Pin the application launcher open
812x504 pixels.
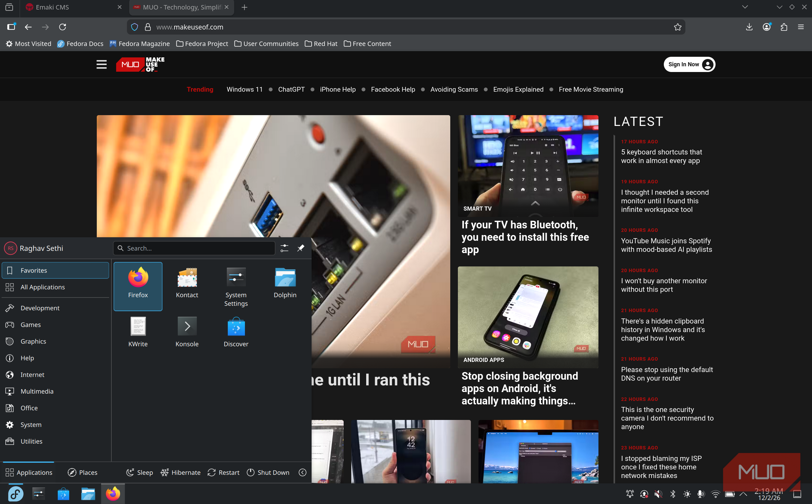[x=300, y=248]
